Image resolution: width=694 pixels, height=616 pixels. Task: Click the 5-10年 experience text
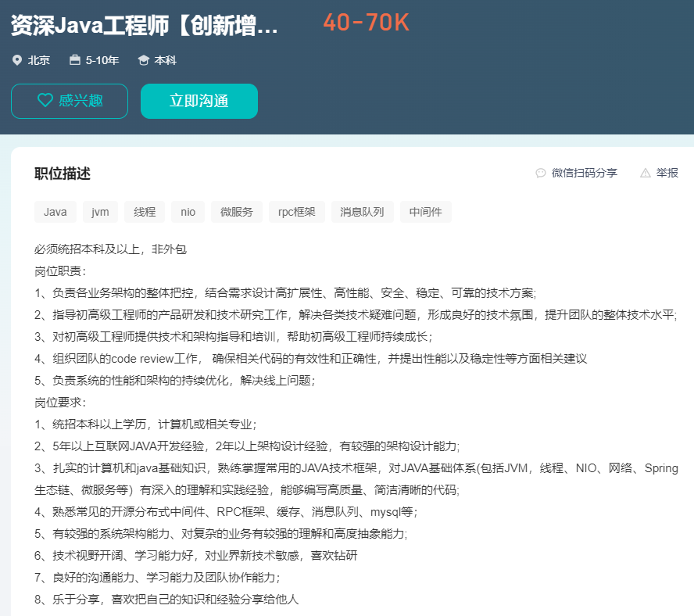[102, 60]
